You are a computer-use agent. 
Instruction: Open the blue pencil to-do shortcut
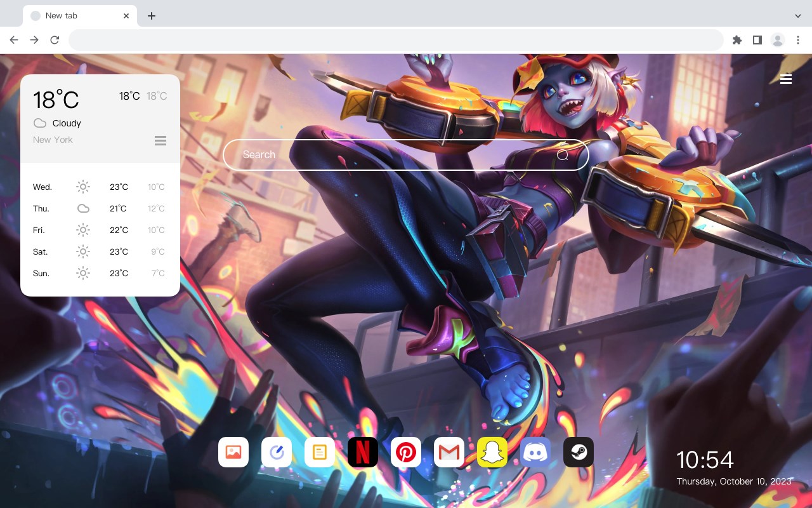[277, 452]
